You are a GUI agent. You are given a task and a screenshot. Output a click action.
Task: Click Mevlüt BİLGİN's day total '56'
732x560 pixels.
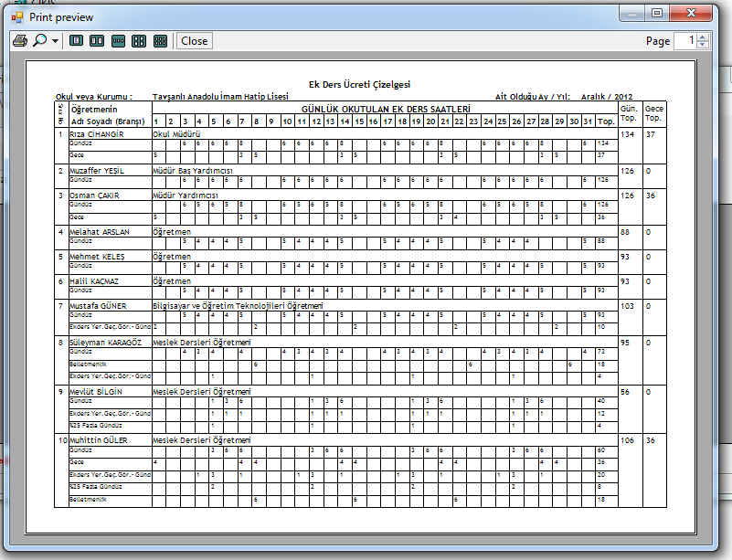625,392
